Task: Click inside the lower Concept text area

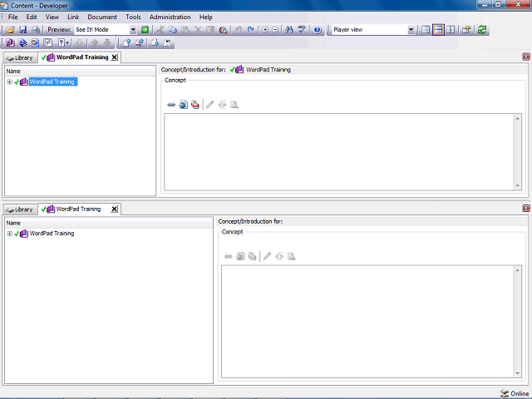Action: pyautogui.click(x=367, y=322)
